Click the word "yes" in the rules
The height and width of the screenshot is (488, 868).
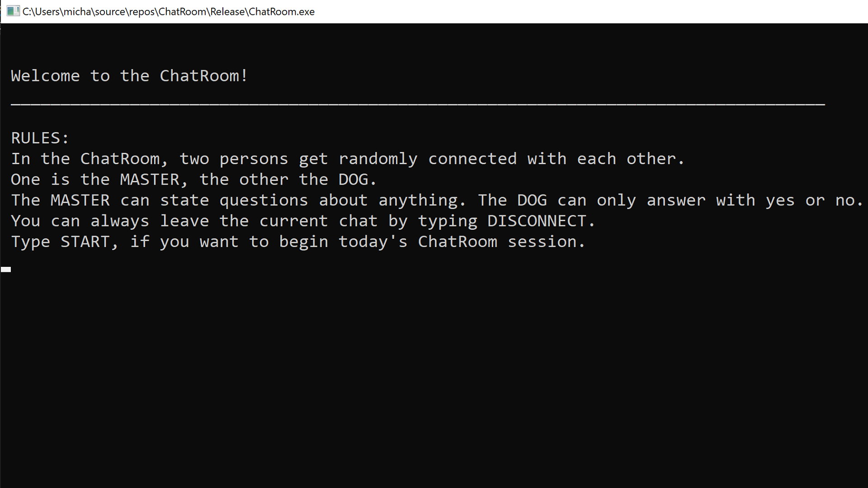(x=780, y=201)
